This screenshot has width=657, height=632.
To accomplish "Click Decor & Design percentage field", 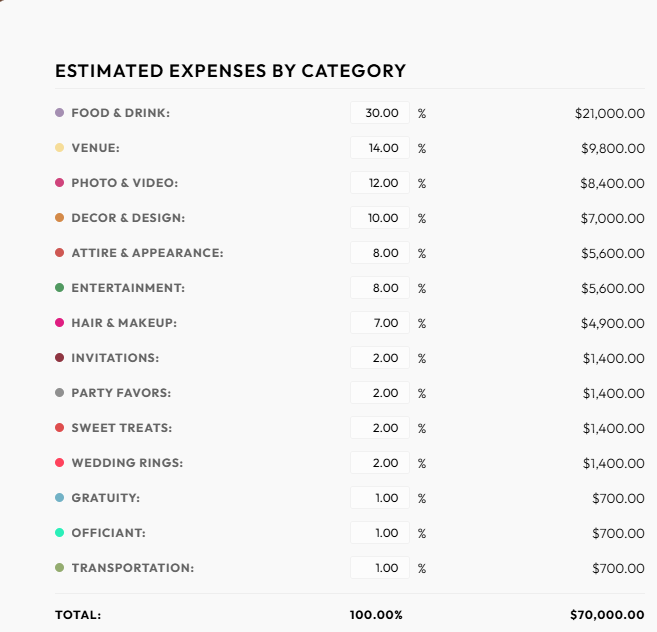I will point(380,218).
